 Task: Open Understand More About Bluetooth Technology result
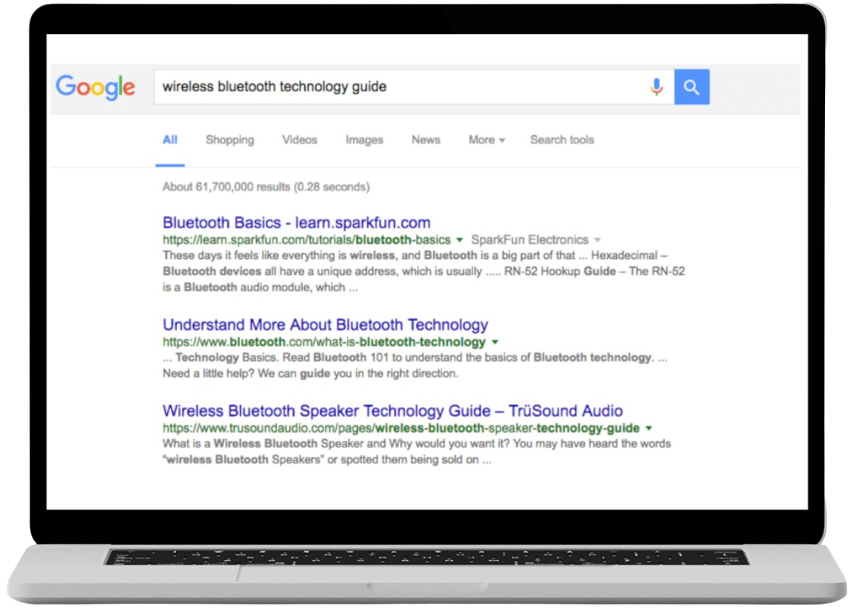[325, 325]
